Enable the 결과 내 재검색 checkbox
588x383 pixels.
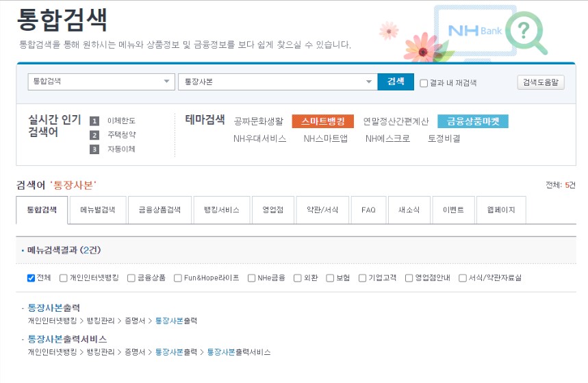pos(424,83)
